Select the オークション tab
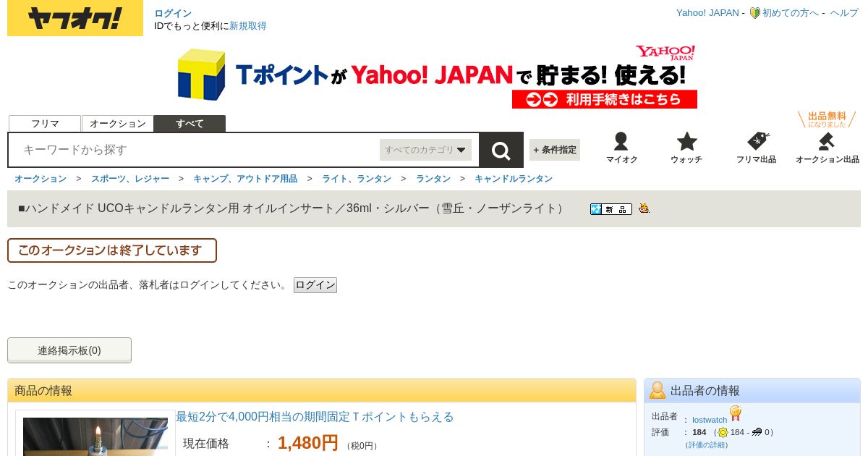Viewport: 868px width, 456px height. click(x=118, y=124)
